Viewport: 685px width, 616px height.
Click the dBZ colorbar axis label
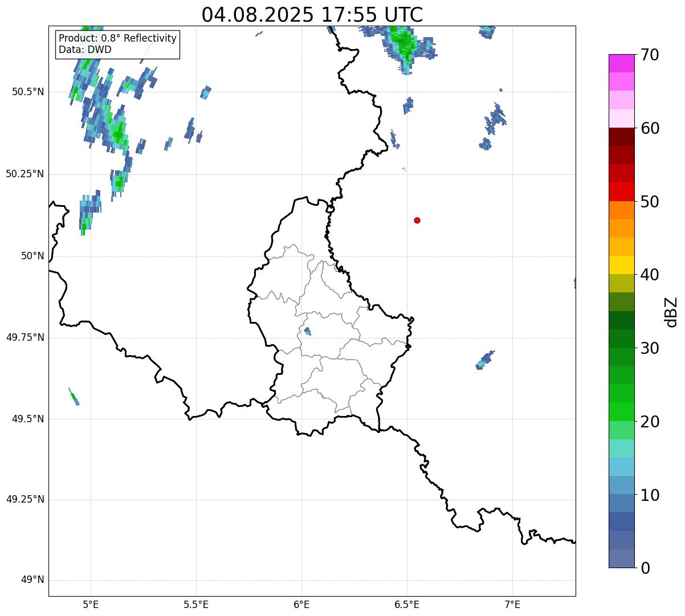click(x=671, y=312)
